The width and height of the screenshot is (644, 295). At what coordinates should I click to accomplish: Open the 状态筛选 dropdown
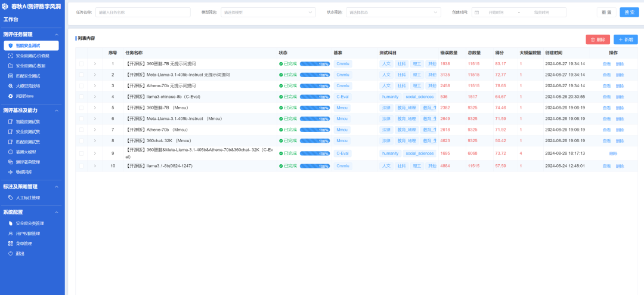tap(392, 12)
